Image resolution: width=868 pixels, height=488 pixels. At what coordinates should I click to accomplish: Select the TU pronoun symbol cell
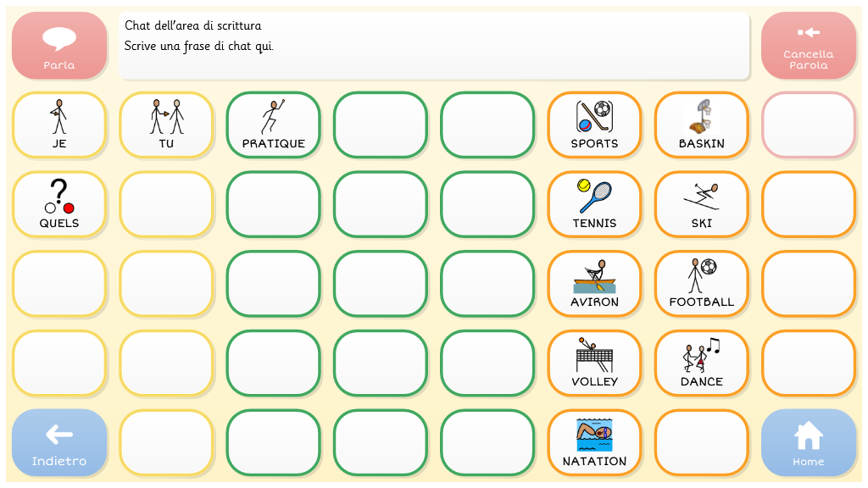coord(166,125)
